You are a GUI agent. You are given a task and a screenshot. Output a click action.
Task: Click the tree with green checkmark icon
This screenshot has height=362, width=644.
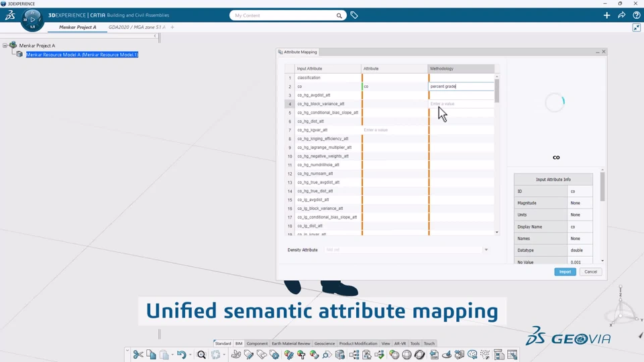pyautogui.click(x=380, y=355)
